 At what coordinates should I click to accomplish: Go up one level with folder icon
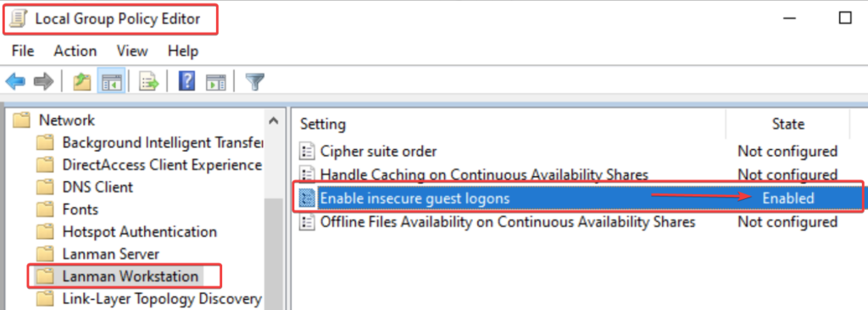click(x=82, y=82)
